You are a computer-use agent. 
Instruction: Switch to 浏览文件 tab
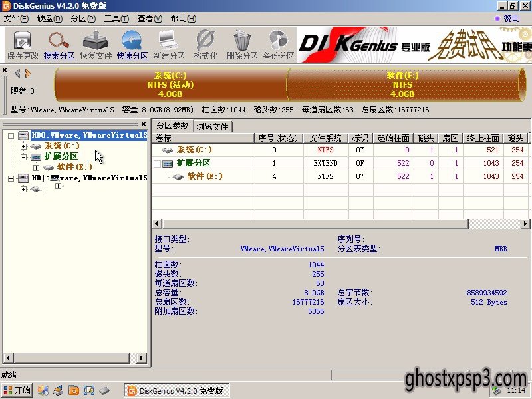(x=213, y=126)
